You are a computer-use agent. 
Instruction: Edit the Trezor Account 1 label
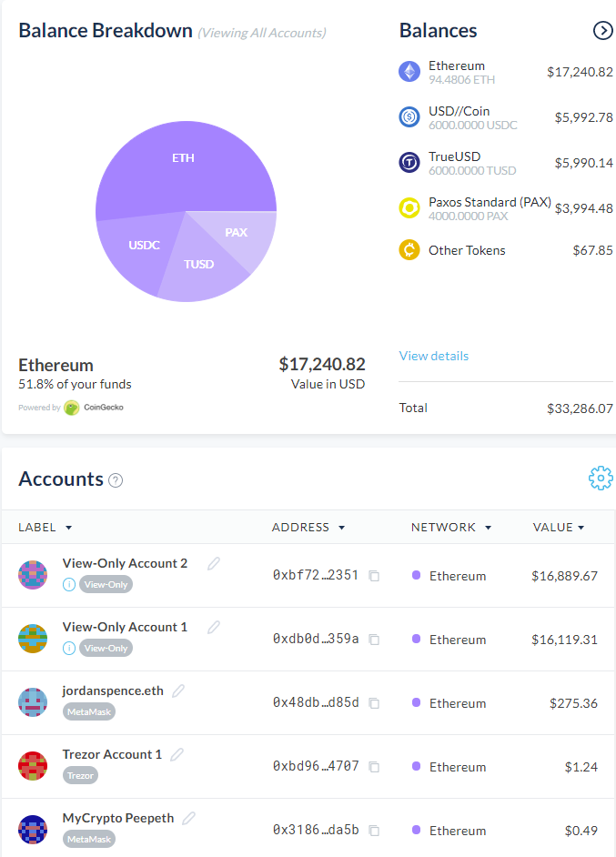click(x=177, y=754)
